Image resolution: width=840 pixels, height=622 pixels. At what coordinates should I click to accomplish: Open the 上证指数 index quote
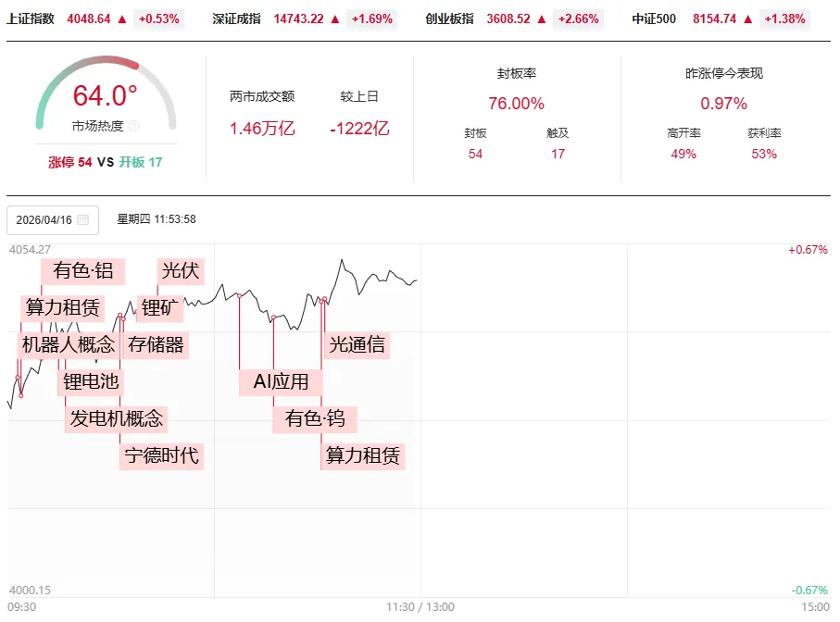coord(31,19)
